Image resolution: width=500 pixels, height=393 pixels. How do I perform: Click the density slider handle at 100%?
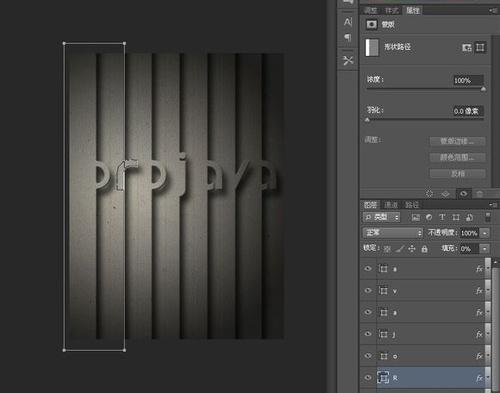click(483, 89)
